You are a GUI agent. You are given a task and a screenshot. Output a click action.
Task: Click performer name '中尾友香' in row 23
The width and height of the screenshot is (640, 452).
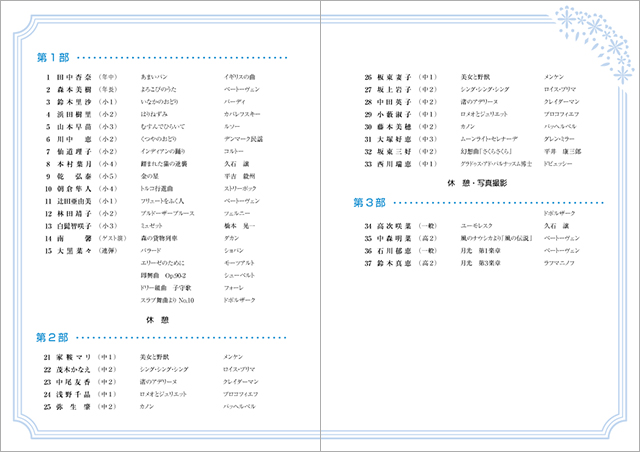73,382
